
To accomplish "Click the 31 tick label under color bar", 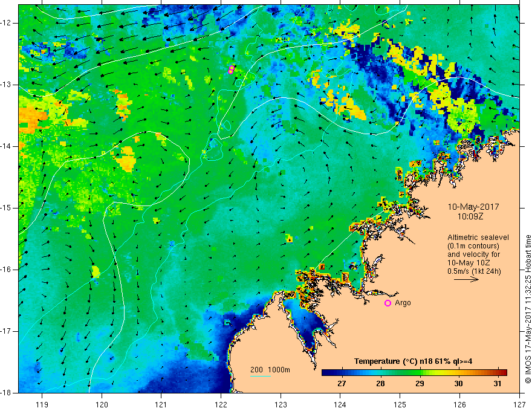I will 498,384.
